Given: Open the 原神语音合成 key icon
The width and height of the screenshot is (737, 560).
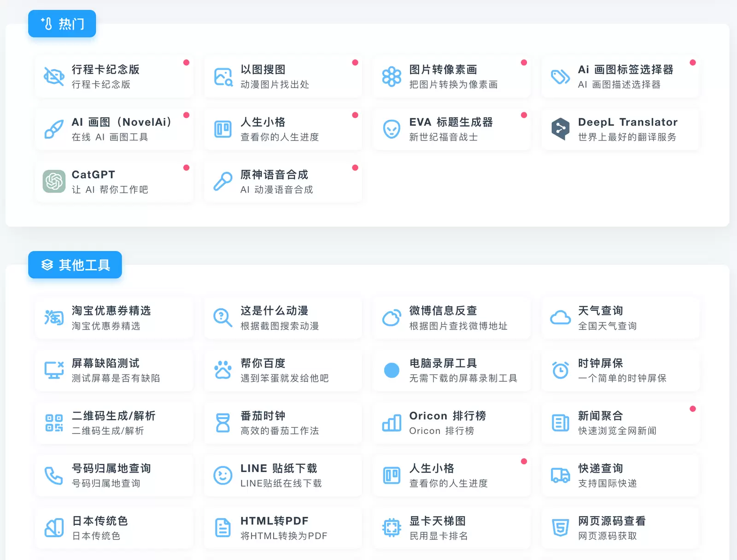Looking at the screenshot, I should (x=222, y=181).
